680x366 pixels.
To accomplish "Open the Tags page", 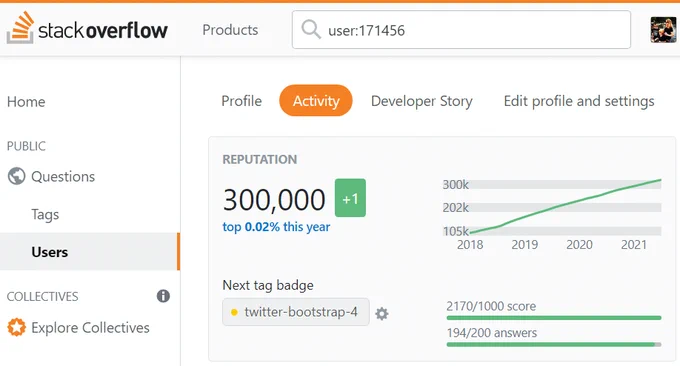I will point(45,215).
